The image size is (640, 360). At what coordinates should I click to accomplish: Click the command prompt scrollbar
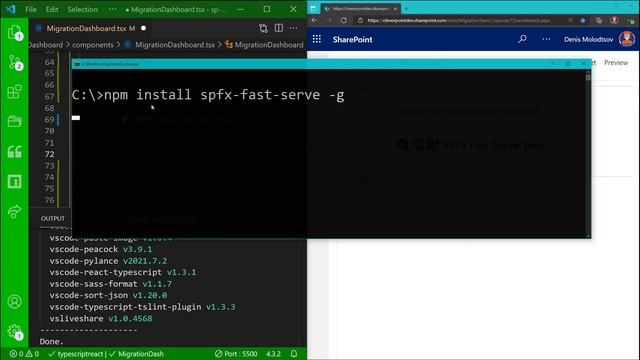(588, 153)
